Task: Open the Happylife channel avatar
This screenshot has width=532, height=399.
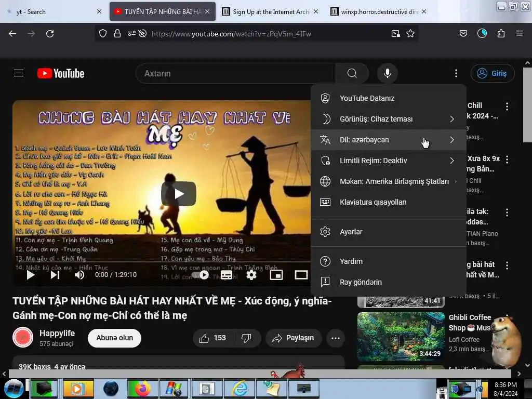Action: [23, 337]
